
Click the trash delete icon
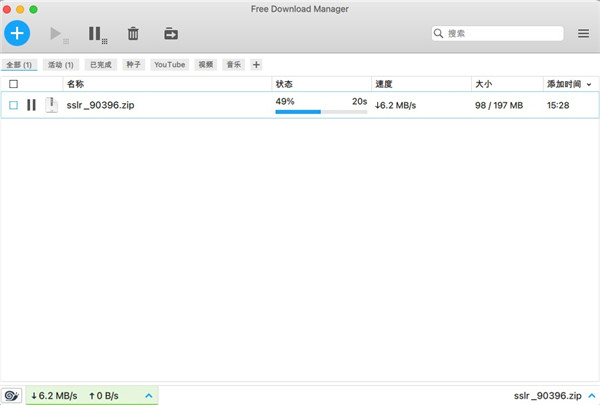click(133, 34)
